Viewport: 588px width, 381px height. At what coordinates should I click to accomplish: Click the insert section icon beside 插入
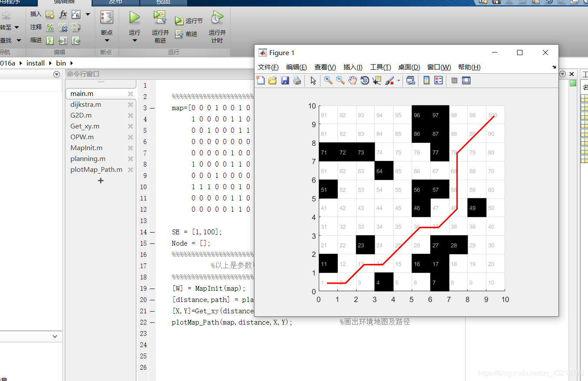coord(50,14)
